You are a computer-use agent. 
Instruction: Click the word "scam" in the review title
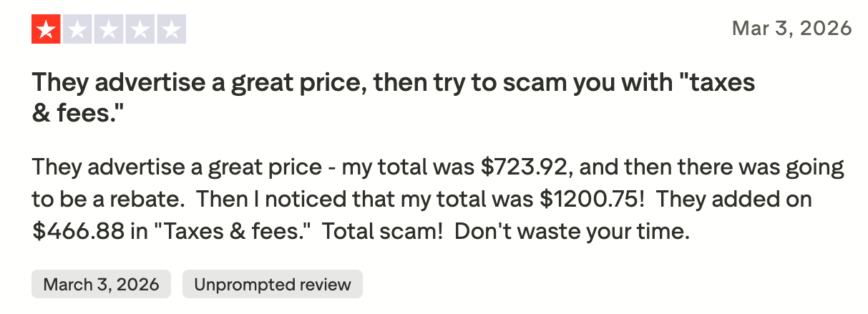pos(530,84)
